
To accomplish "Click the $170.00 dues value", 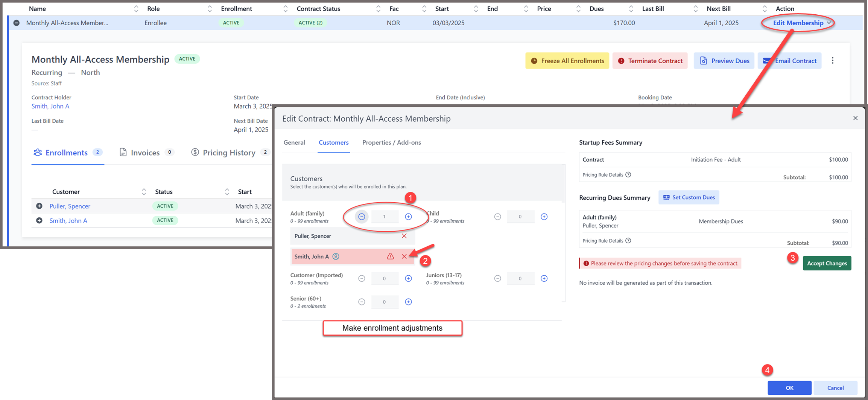I will coord(624,23).
